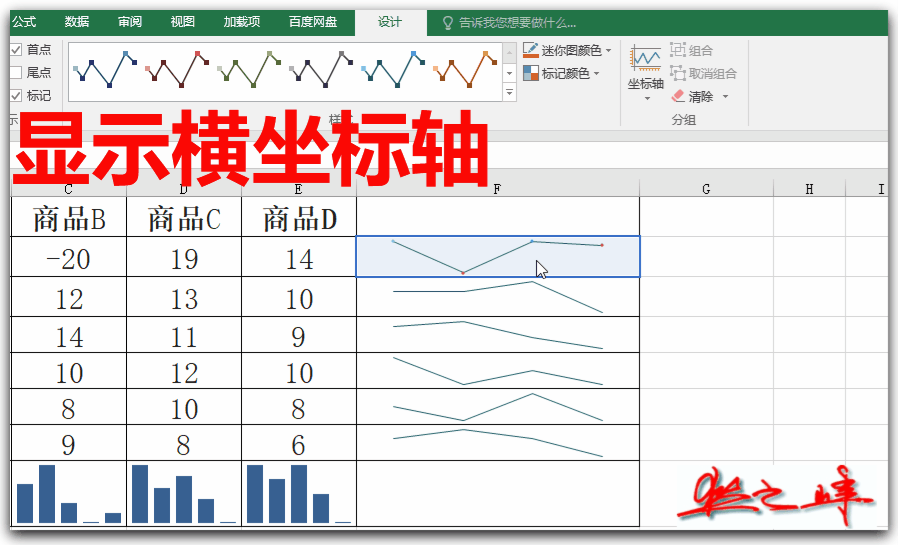Click the 迷你图颜色 pen icon

(531, 50)
